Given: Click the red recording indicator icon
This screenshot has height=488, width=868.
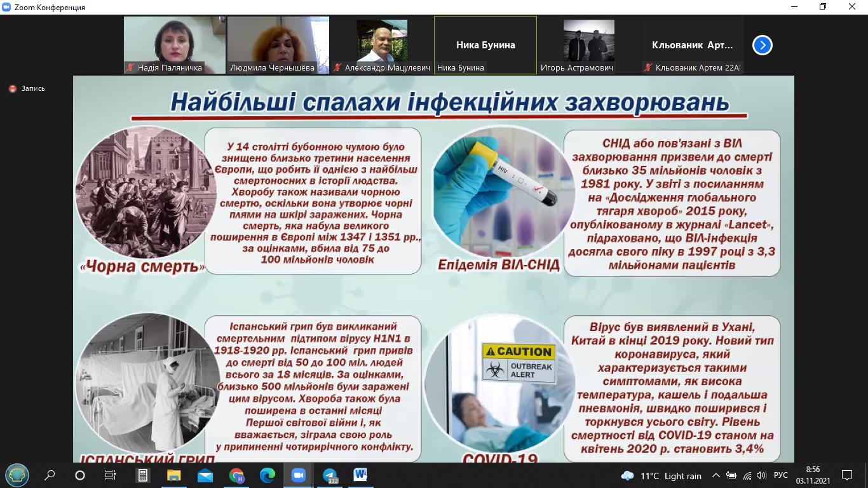Looking at the screenshot, I should [x=12, y=89].
